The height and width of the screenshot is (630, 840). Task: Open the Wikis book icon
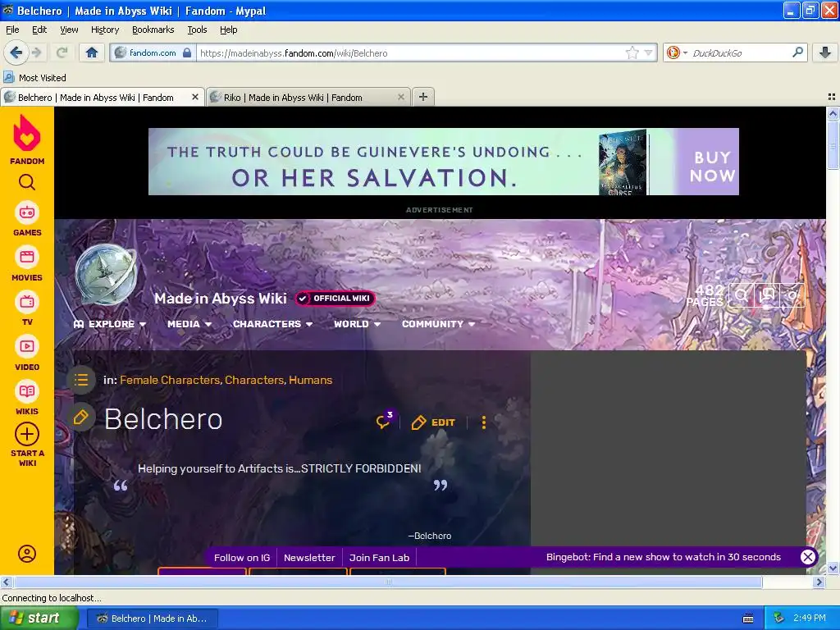click(27, 391)
